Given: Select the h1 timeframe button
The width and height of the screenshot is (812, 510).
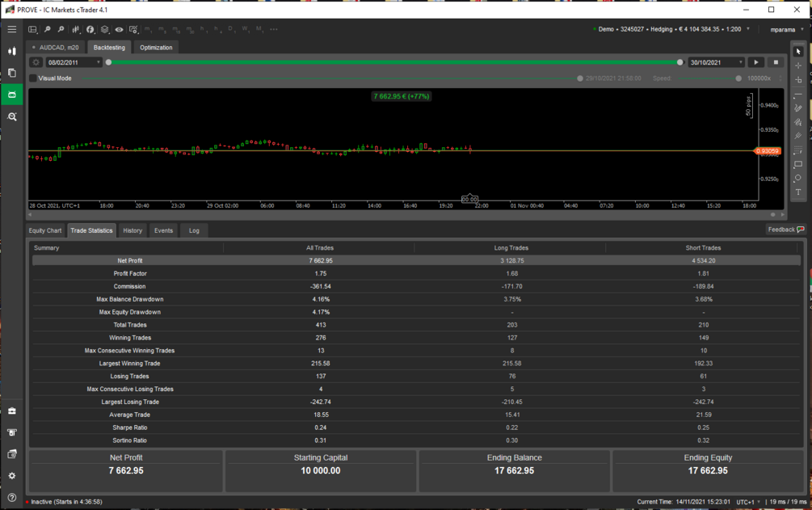Looking at the screenshot, I should tap(204, 30).
